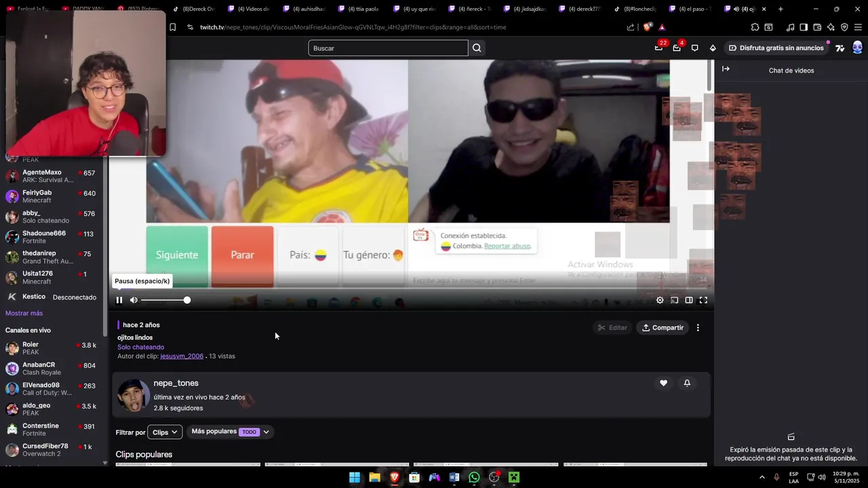Open the offline Kestico channel entry
Image resolution: width=868 pixels, height=488 pixels.
52,297
